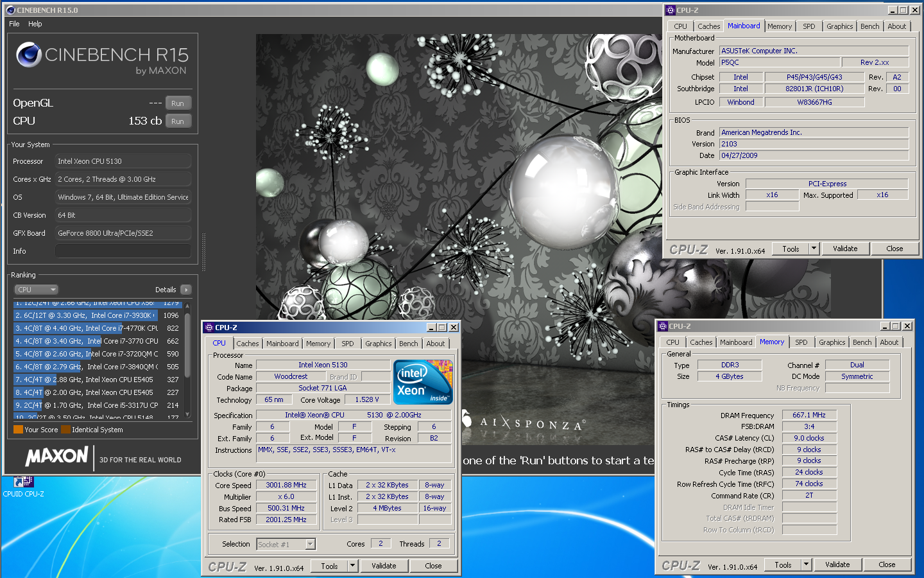924x578 pixels.
Task: Click the Cinebench logo sphere icon
Action: tap(29, 55)
